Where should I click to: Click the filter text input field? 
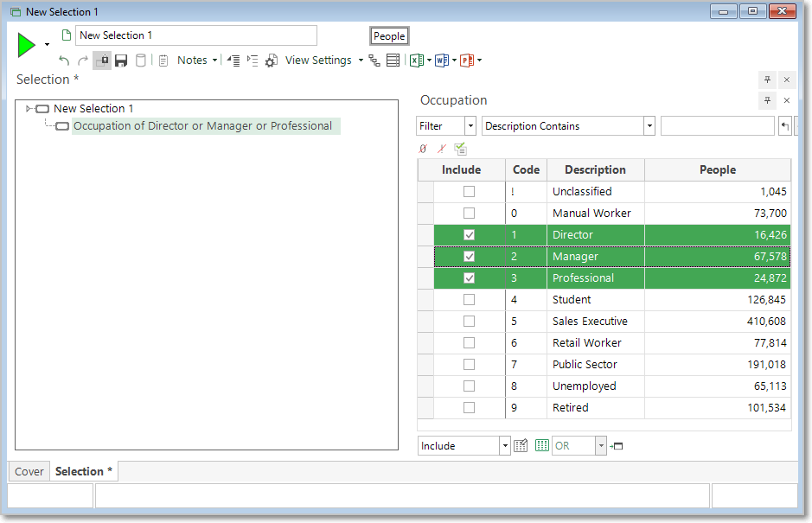point(717,126)
